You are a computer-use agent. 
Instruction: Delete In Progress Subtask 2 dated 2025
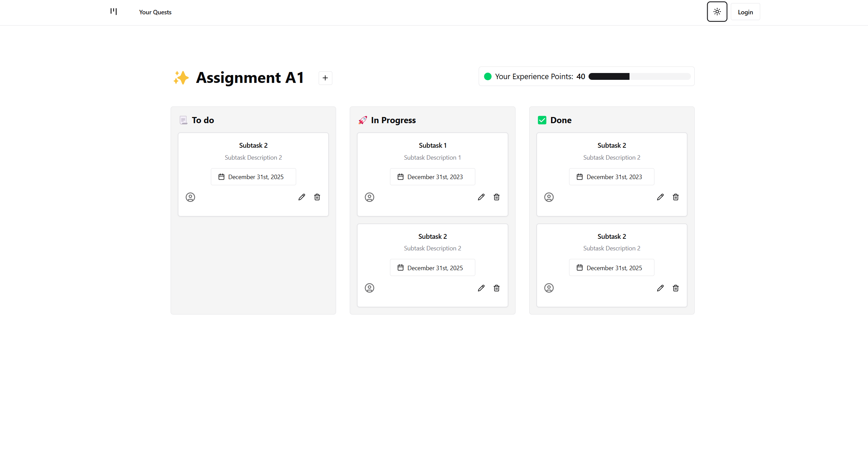(496, 288)
